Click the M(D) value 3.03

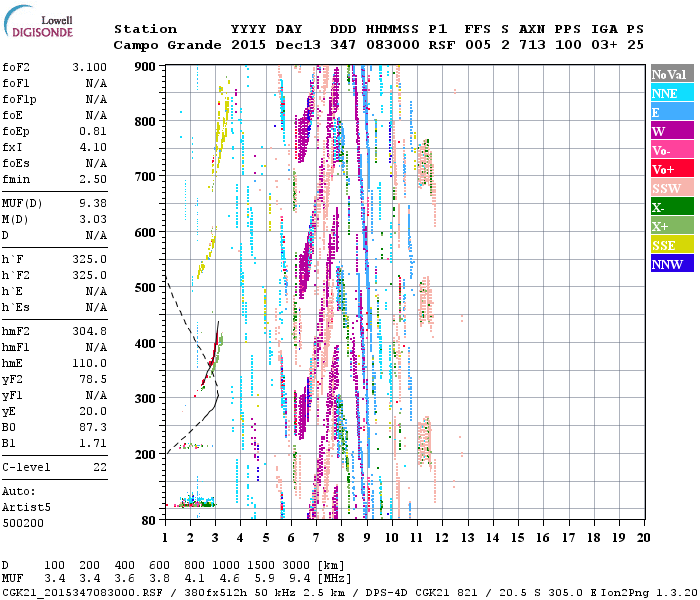[93, 219]
